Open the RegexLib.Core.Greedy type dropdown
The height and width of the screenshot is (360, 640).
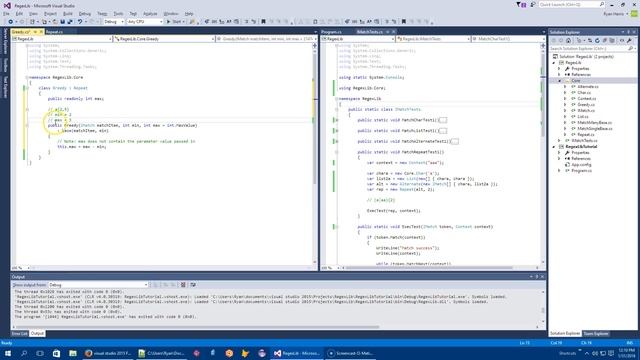164,39
